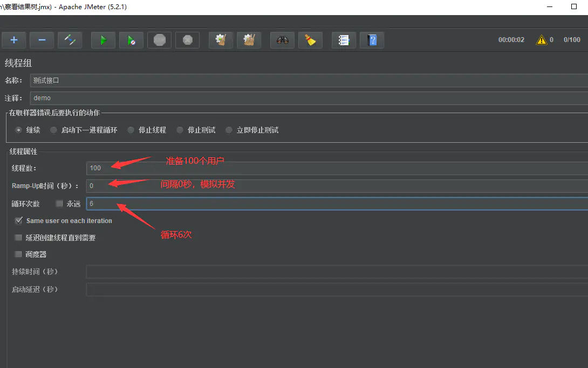Click the Clear results broom-gear icon
The width and height of the screenshot is (588, 368).
[x=221, y=40]
